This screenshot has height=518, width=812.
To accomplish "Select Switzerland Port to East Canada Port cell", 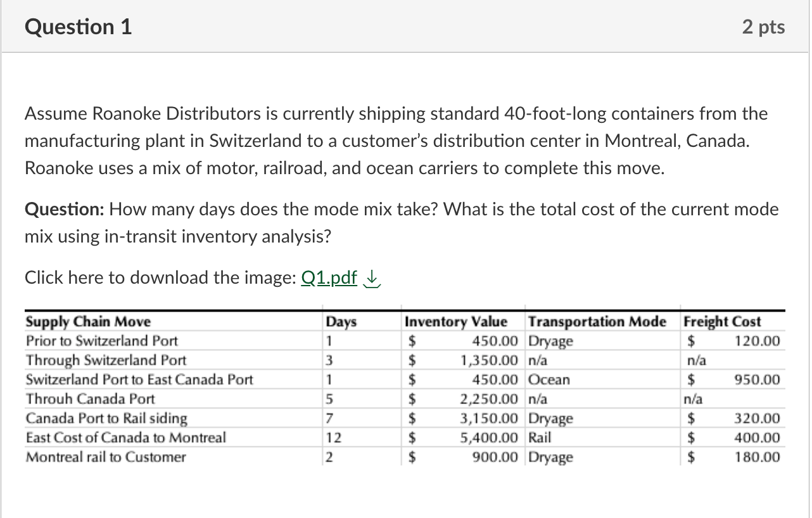I will [139, 380].
